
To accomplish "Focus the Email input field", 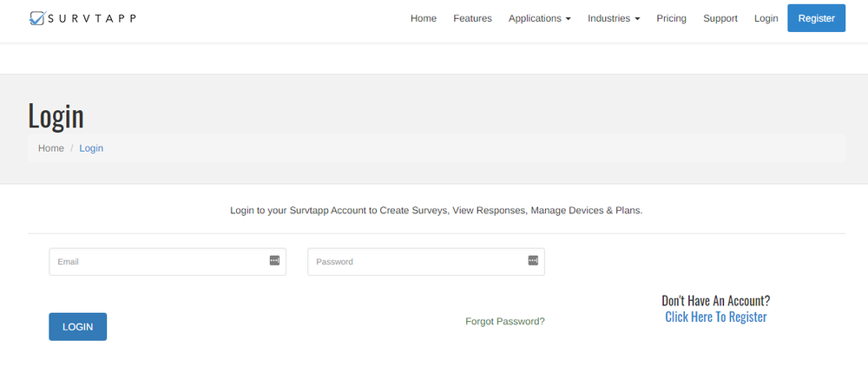I will coord(168,262).
